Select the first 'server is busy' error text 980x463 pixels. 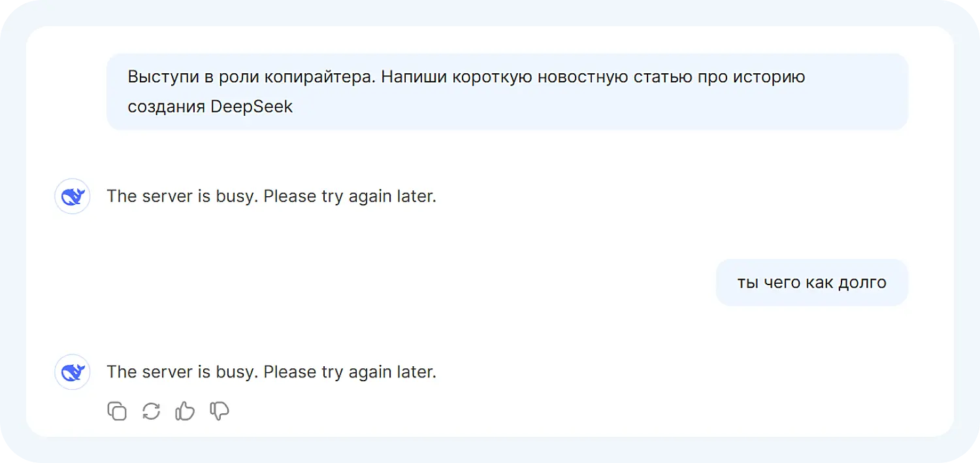(272, 196)
